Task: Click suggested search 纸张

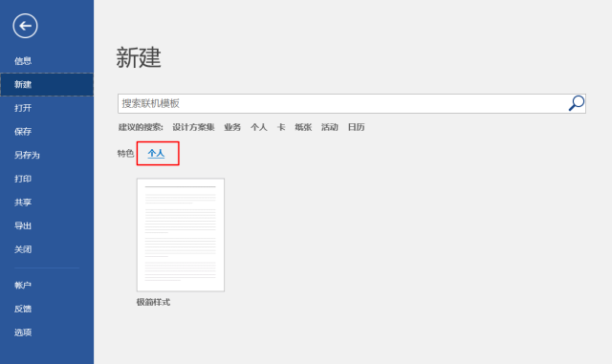Action: [x=303, y=127]
